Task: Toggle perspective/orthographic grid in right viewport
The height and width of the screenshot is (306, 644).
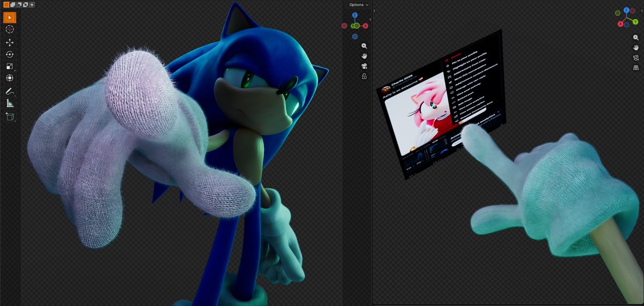Action: pos(636,68)
